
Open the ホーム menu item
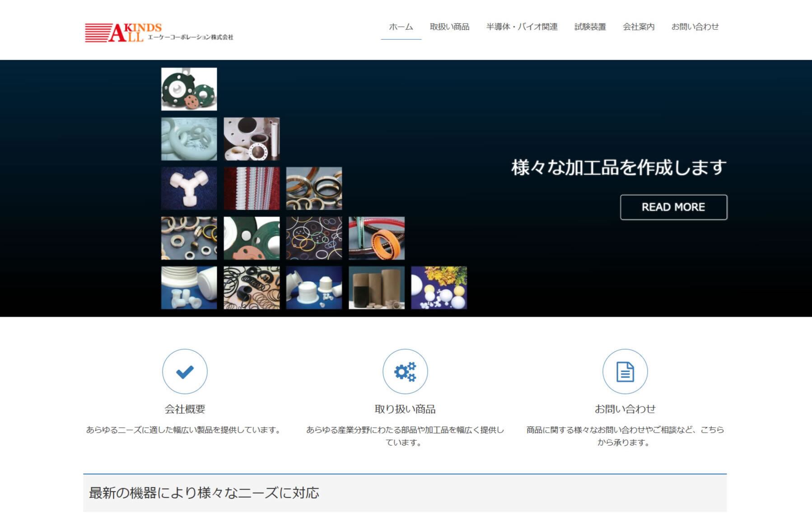401,27
